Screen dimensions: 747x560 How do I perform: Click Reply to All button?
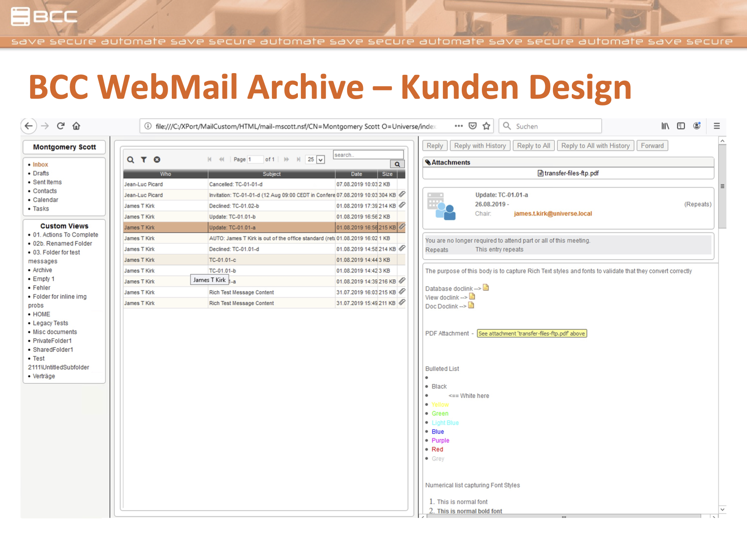tap(534, 145)
